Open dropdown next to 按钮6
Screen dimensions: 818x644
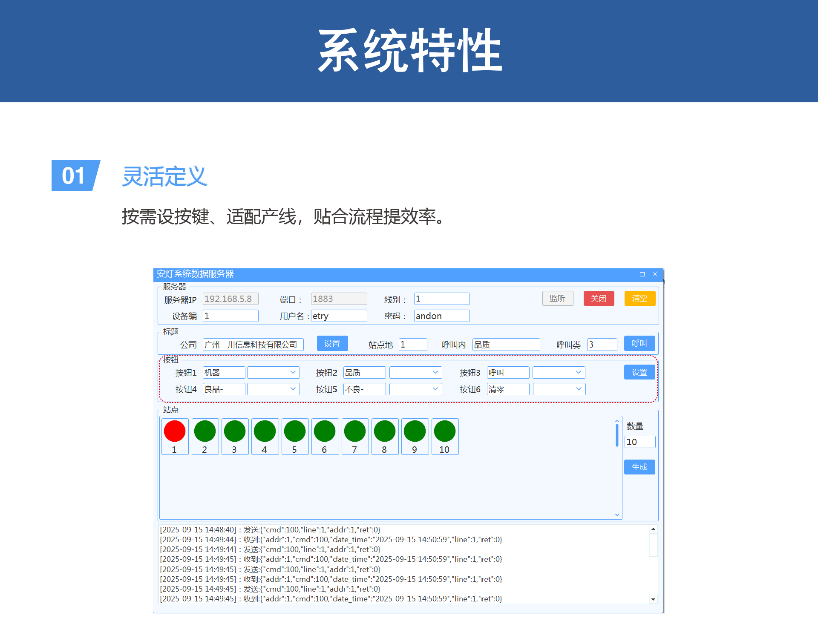(x=579, y=389)
